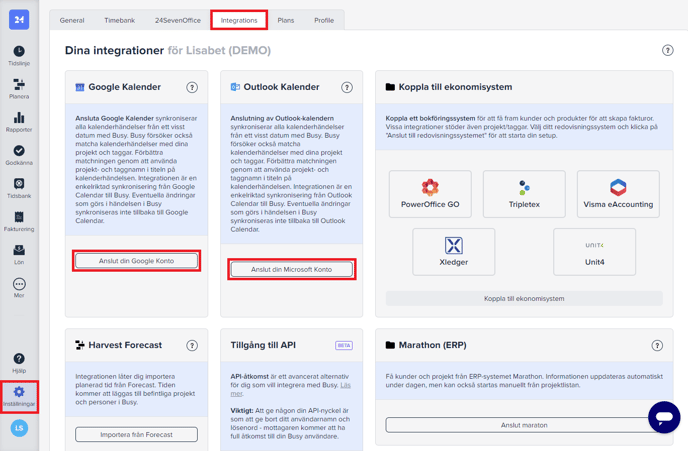Select the Tripletex integration tile
The height and width of the screenshot is (451, 688).
524,194
